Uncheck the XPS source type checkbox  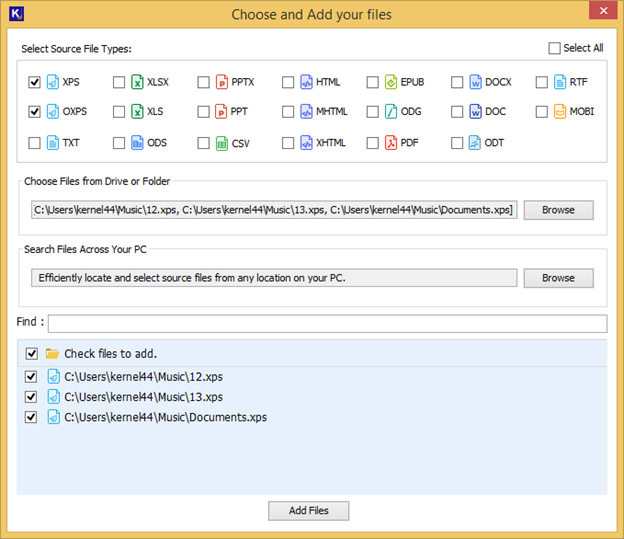[34, 82]
